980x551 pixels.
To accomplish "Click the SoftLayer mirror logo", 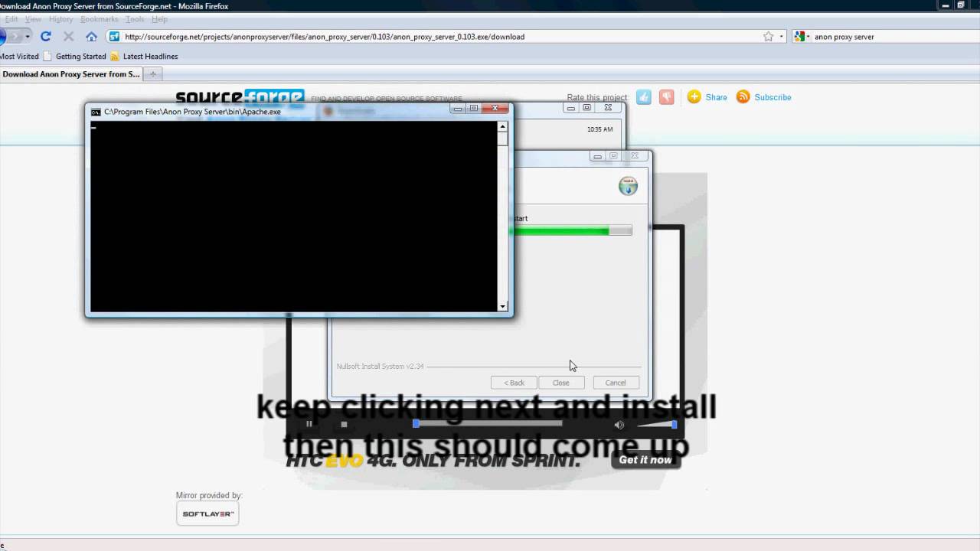I will [207, 514].
